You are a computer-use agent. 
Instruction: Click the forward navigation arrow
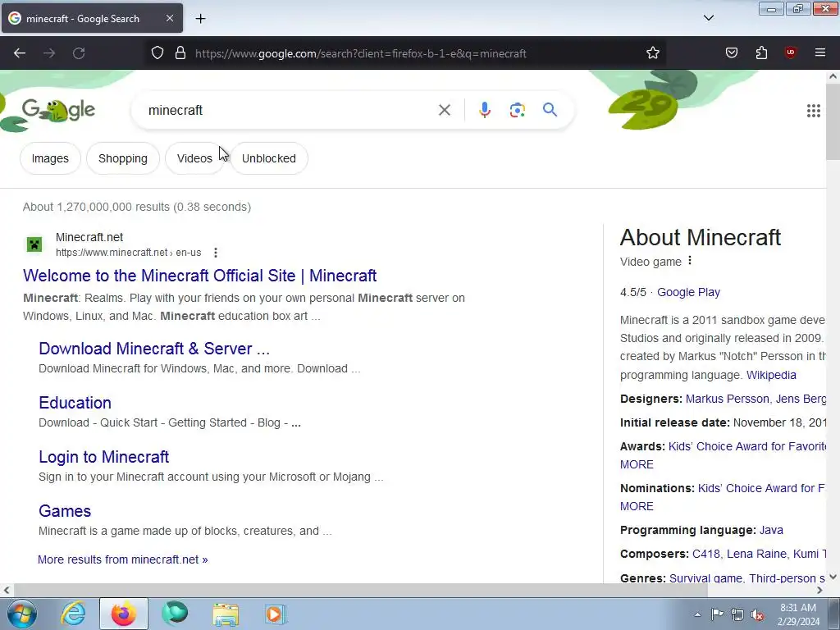(49, 53)
